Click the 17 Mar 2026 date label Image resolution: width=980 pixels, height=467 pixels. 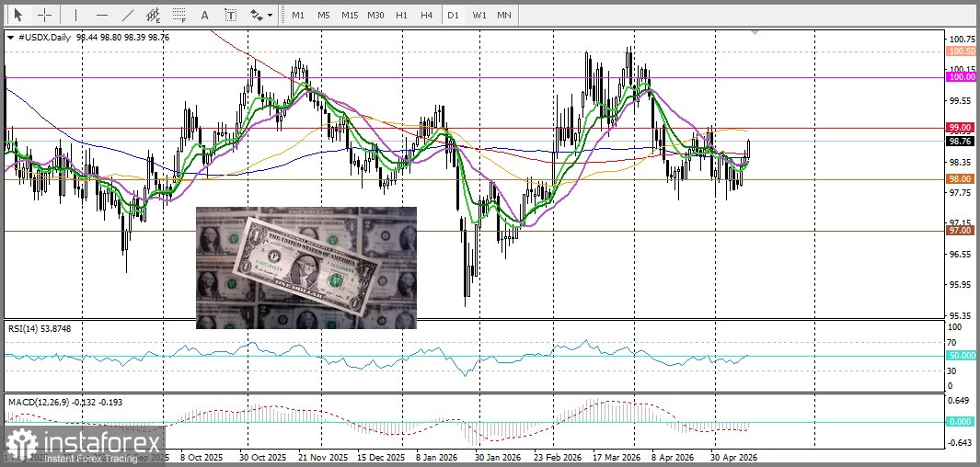[x=617, y=458]
